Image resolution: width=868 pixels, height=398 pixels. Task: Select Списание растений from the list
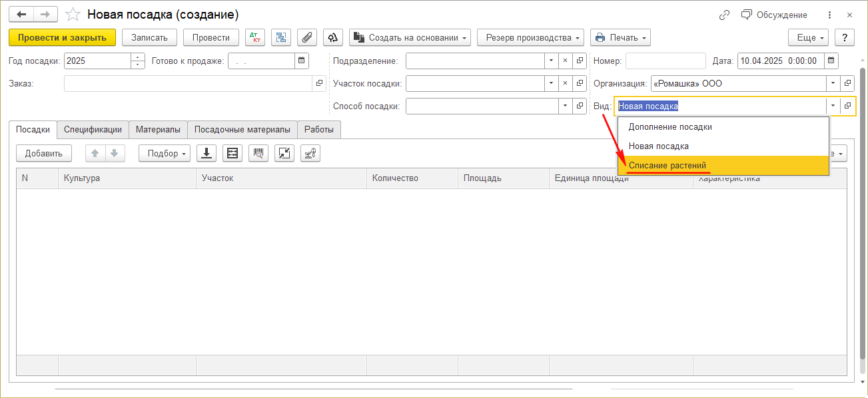(723, 165)
